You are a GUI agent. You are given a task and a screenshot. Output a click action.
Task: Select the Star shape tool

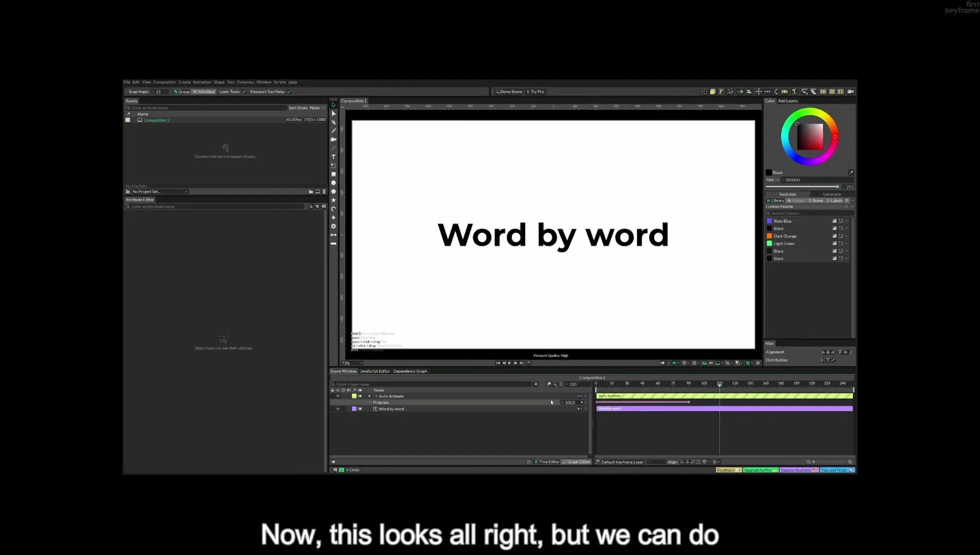click(333, 200)
